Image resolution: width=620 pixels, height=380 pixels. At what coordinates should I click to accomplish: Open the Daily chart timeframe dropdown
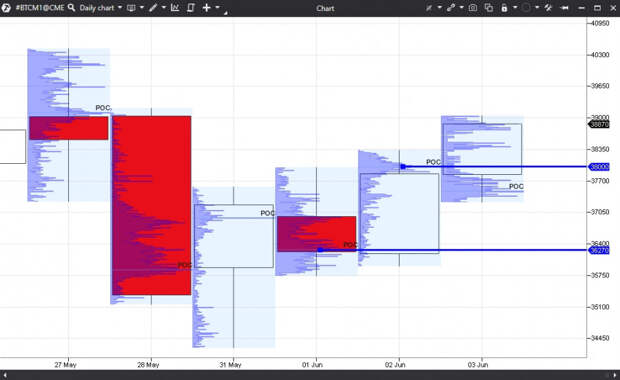[x=100, y=8]
